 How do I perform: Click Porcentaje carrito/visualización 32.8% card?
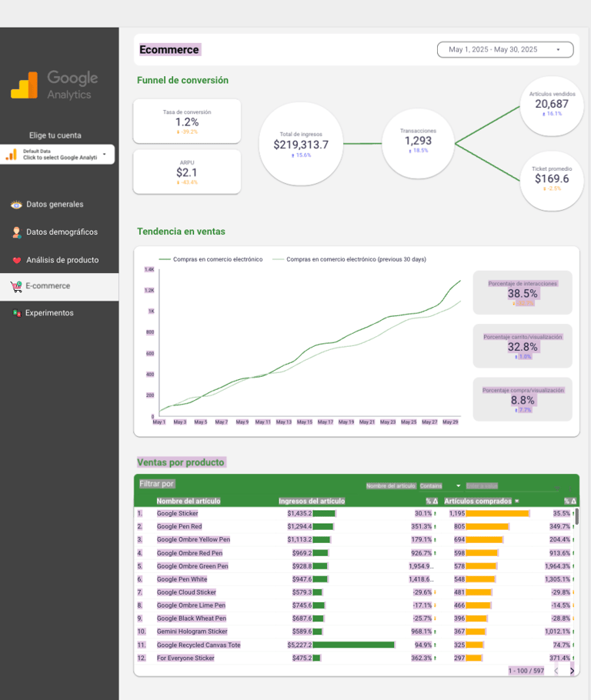pyautogui.click(x=523, y=346)
